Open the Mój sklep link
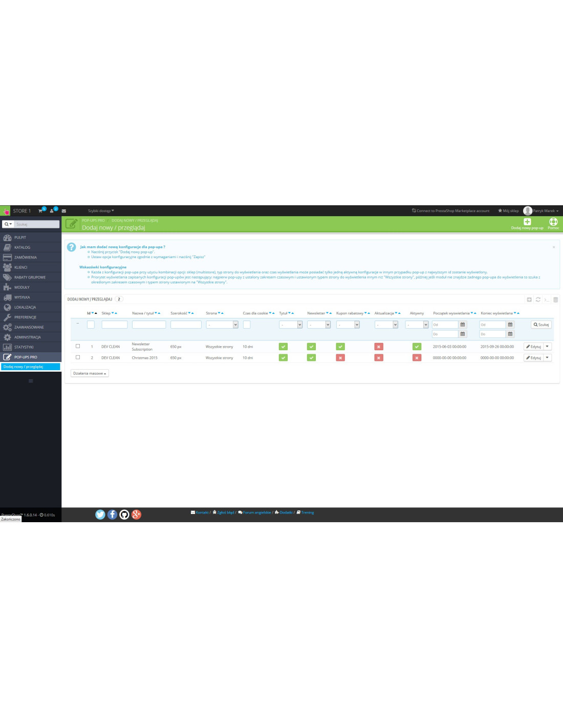The width and height of the screenshot is (563, 728). click(x=508, y=211)
